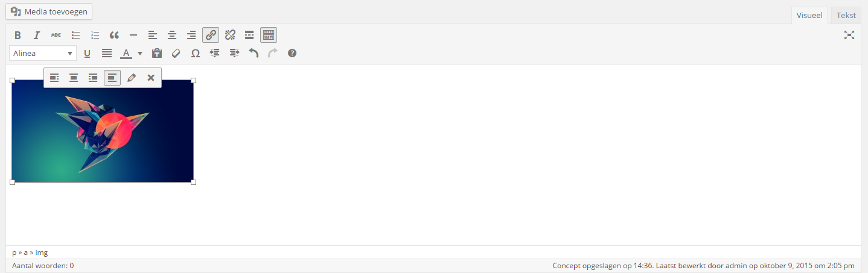The height and width of the screenshot is (273, 868).
Task: Clear formatting with the eraser icon
Action: 176,53
